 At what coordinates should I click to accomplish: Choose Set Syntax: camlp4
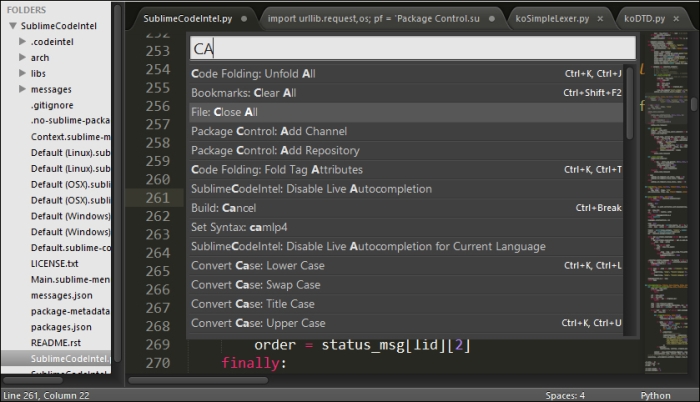pos(406,227)
